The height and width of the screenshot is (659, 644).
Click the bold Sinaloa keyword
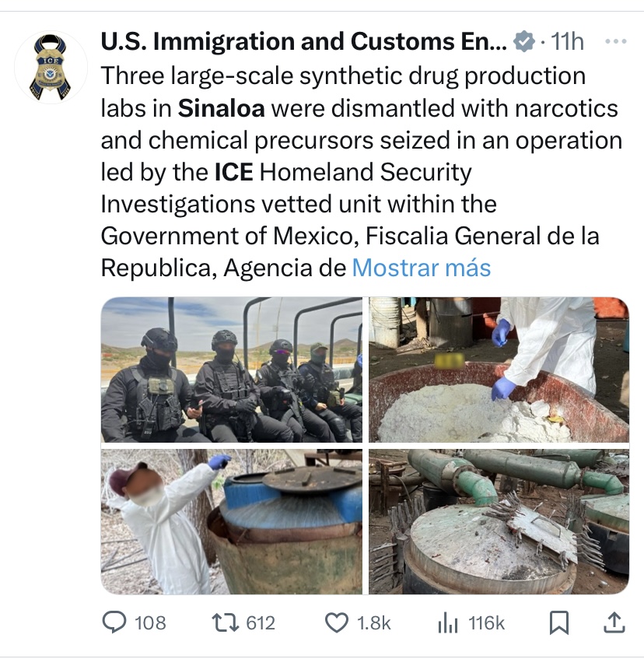point(222,108)
